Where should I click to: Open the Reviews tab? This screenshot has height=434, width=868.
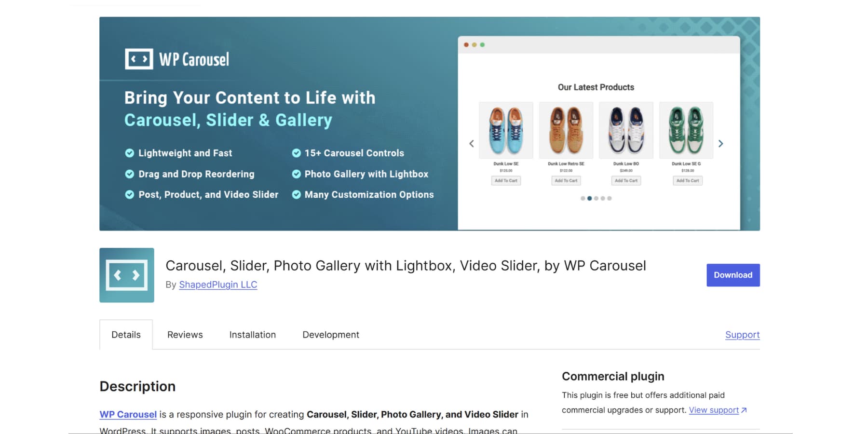(x=185, y=334)
